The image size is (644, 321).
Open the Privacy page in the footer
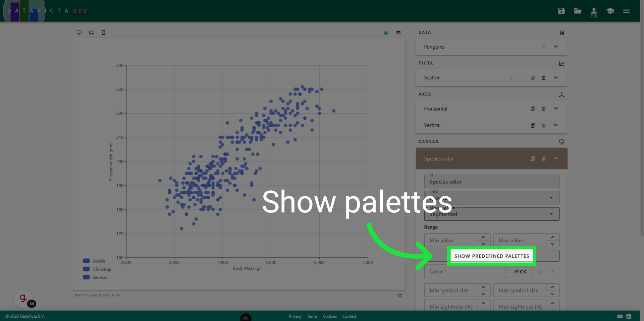tap(295, 316)
